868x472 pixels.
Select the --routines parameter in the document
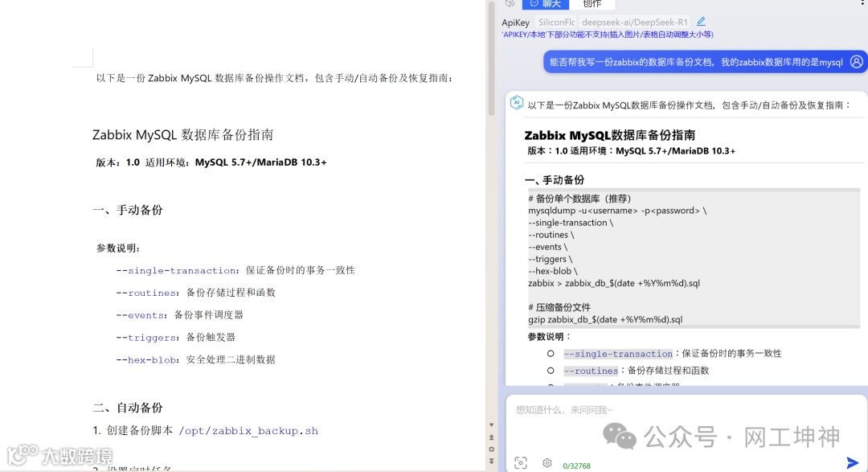145,293
